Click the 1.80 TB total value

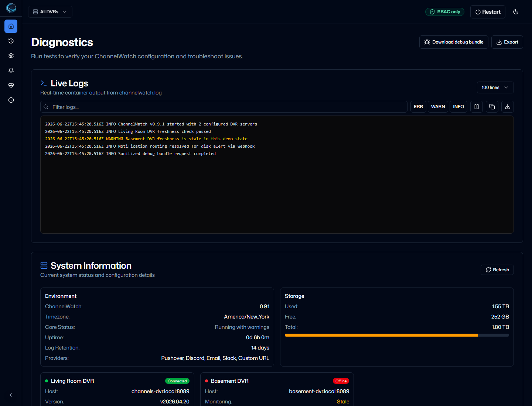click(x=500, y=327)
